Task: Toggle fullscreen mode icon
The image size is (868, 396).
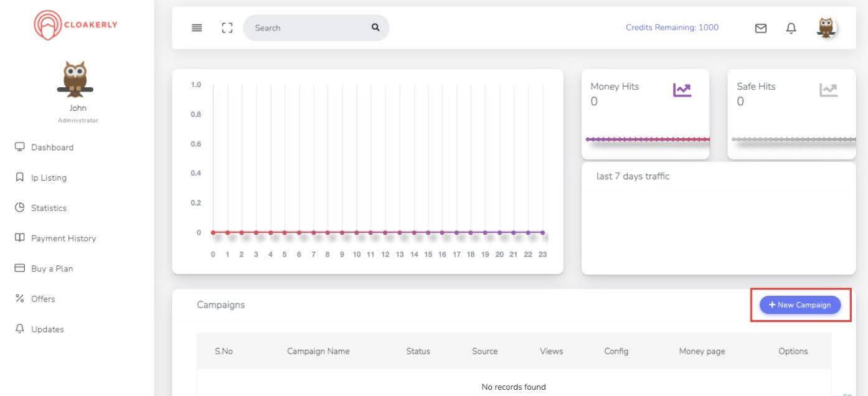Action: (x=227, y=28)
